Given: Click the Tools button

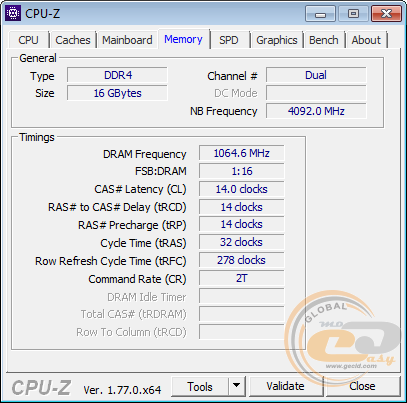Looking at the screenshot, I should (200, 386).
